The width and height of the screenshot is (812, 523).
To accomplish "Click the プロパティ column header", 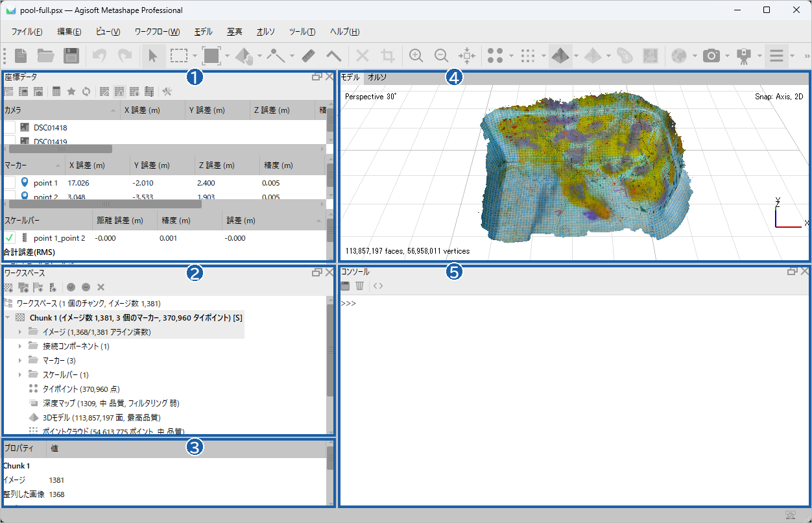I will point(24,448).
